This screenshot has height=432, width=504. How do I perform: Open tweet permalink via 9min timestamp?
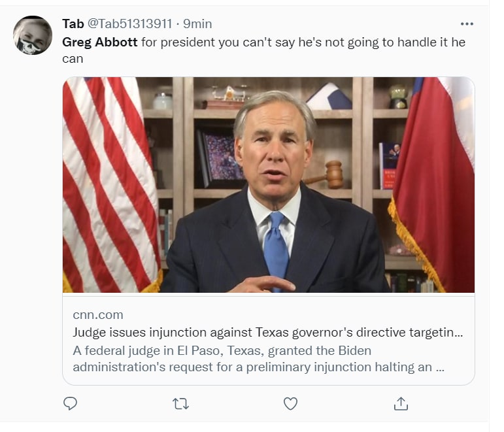(197, 24)
